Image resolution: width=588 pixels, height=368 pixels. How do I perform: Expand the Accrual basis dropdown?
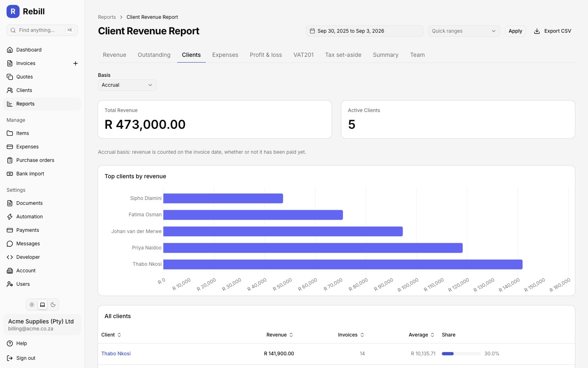coord(127,85)
